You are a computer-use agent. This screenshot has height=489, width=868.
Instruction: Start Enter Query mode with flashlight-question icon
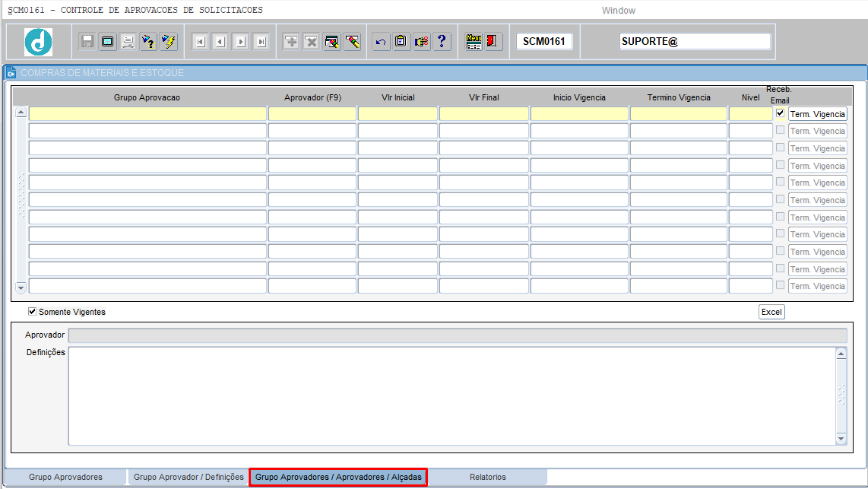pyautogui.click(x=148, y=42)
